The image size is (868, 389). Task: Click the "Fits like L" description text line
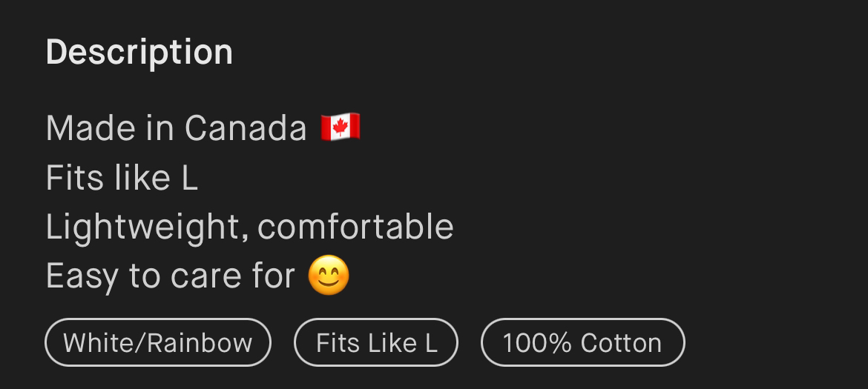point(122,178)
